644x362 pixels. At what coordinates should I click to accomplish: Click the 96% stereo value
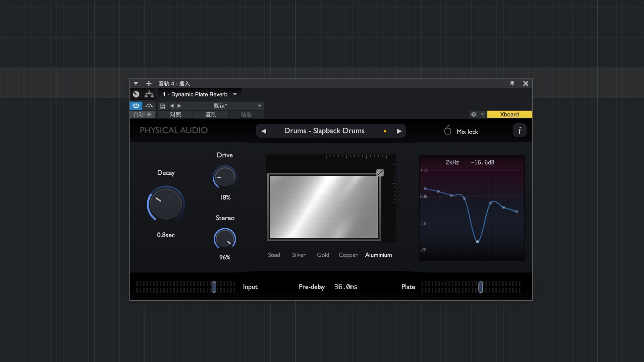[x=225, y=257]
